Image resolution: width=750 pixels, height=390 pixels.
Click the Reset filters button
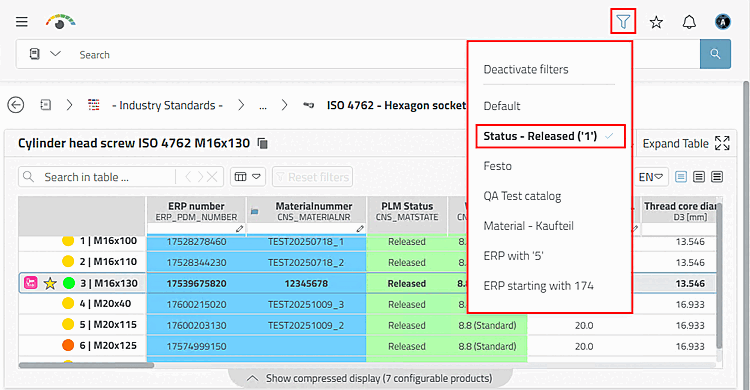[312, 177]
